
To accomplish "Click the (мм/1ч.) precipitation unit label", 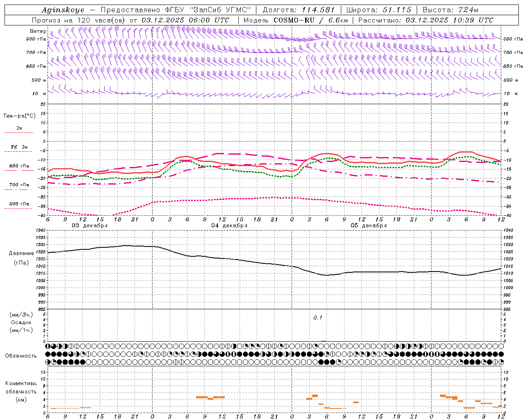I will (x=21, y=330).
